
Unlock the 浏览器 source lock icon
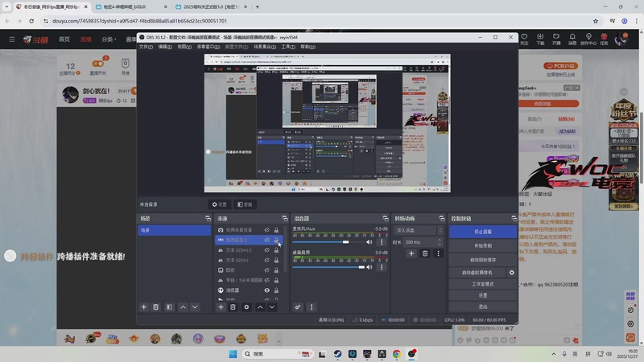[x=276, y=290]
